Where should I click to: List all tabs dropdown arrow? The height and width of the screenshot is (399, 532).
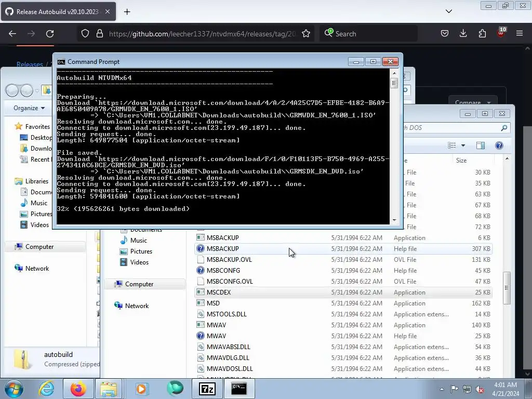[449, 11]
